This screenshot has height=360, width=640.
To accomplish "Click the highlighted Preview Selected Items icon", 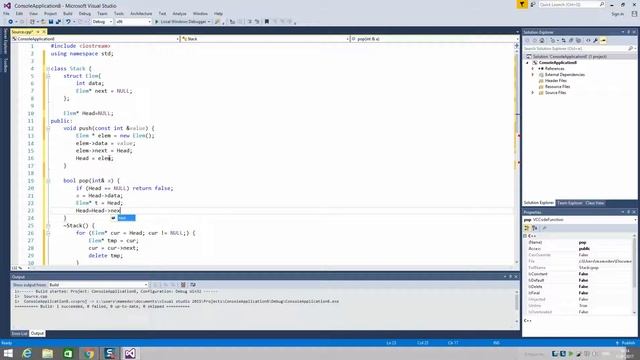I will pyautogui.click(x=603, y=40).
